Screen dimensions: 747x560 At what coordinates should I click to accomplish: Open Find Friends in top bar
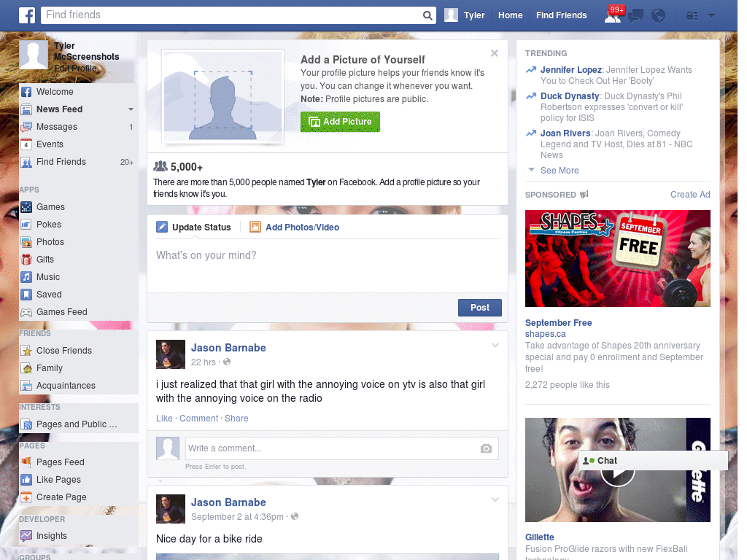(561, 15)
